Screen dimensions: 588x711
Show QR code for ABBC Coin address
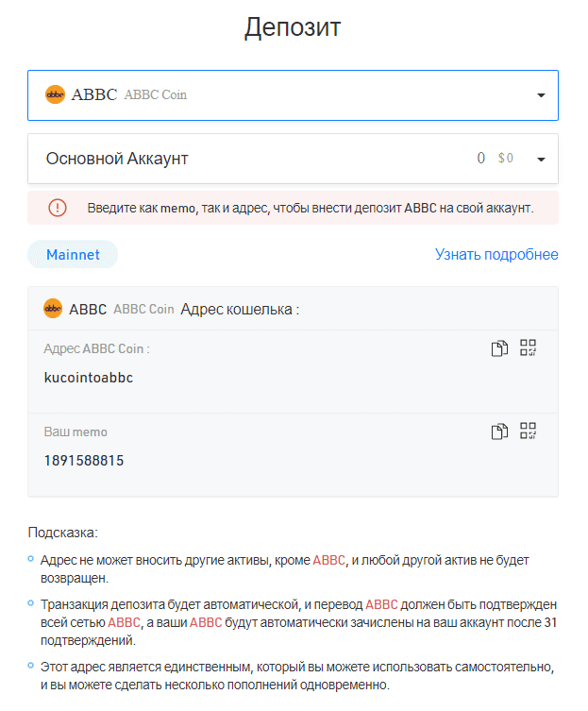[x=528, y=347]
